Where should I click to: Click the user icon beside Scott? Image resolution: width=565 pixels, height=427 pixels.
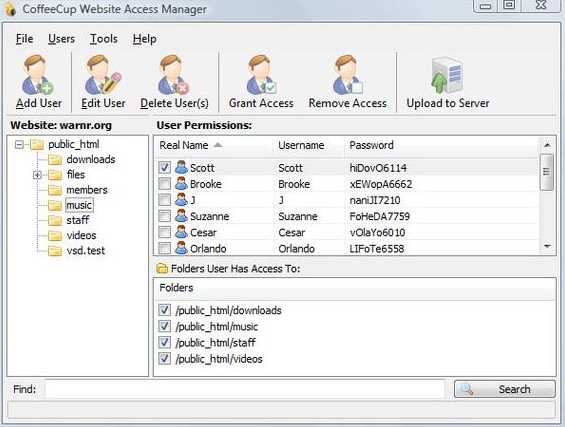point(181,168)
